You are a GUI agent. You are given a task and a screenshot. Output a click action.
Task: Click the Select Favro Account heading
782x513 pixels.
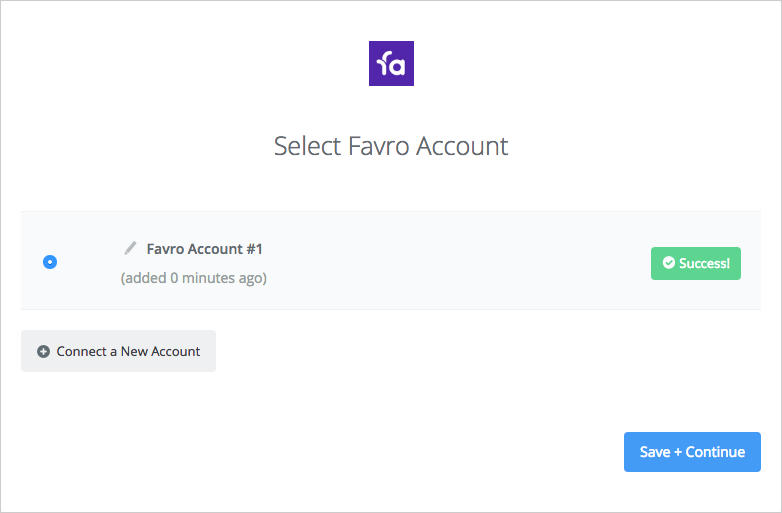[x=391, y=146]
